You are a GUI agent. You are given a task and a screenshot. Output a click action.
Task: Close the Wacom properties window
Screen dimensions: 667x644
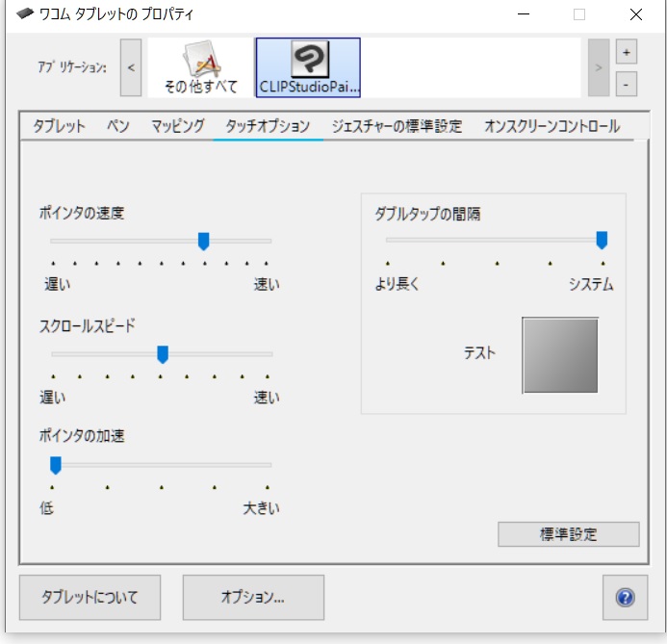(636, 14)
